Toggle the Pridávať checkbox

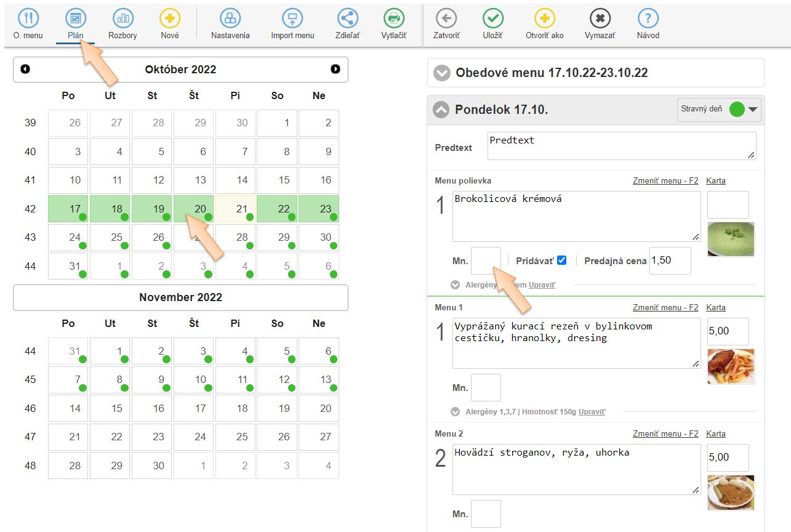(x=561, y=260)
